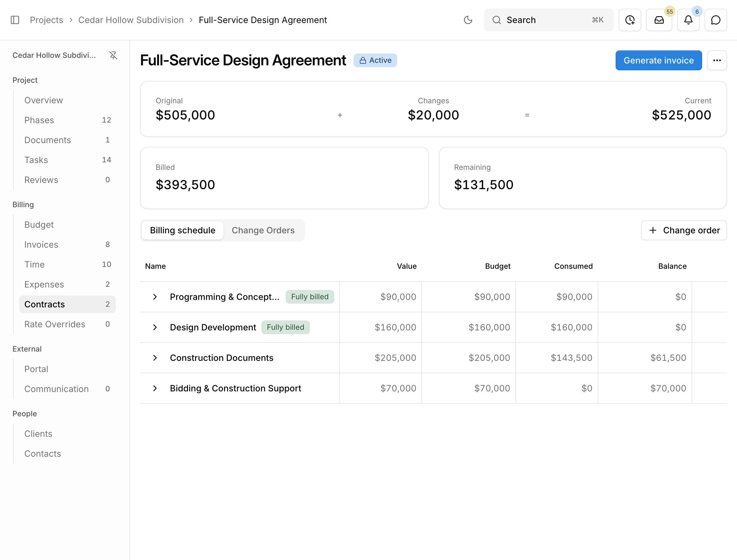Open the three-dot more options menu
The height and width of the screenshot is (560, 737).
tap(717, 60)
